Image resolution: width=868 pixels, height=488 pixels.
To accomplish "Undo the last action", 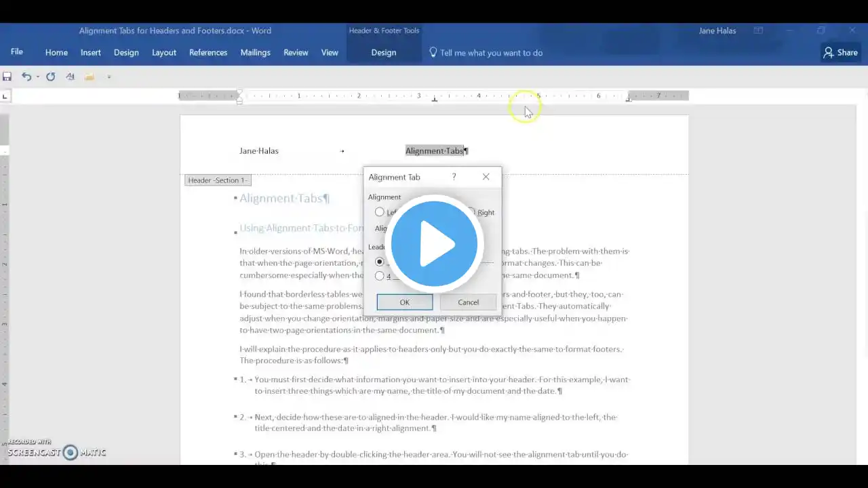I will point(26,77).
